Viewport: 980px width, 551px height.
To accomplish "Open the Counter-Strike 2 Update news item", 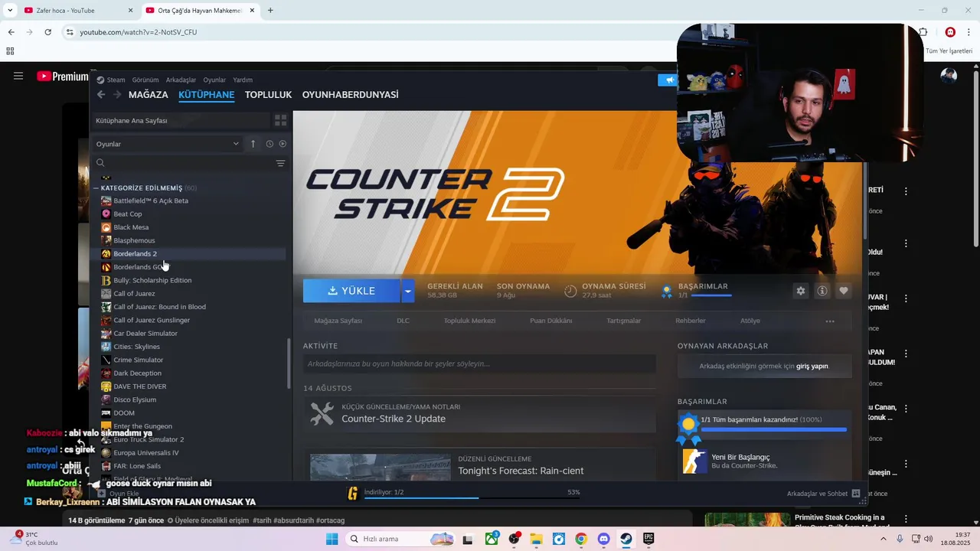I will pos(479,414).
